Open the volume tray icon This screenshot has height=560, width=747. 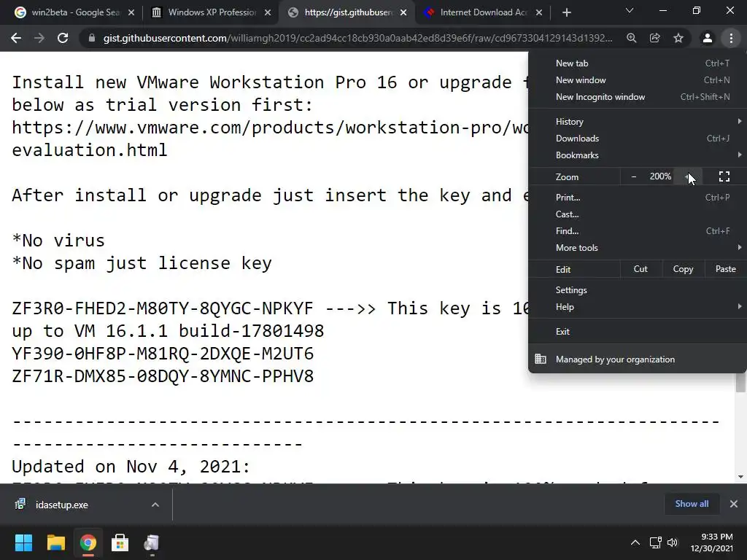click(x=672, y=542)
